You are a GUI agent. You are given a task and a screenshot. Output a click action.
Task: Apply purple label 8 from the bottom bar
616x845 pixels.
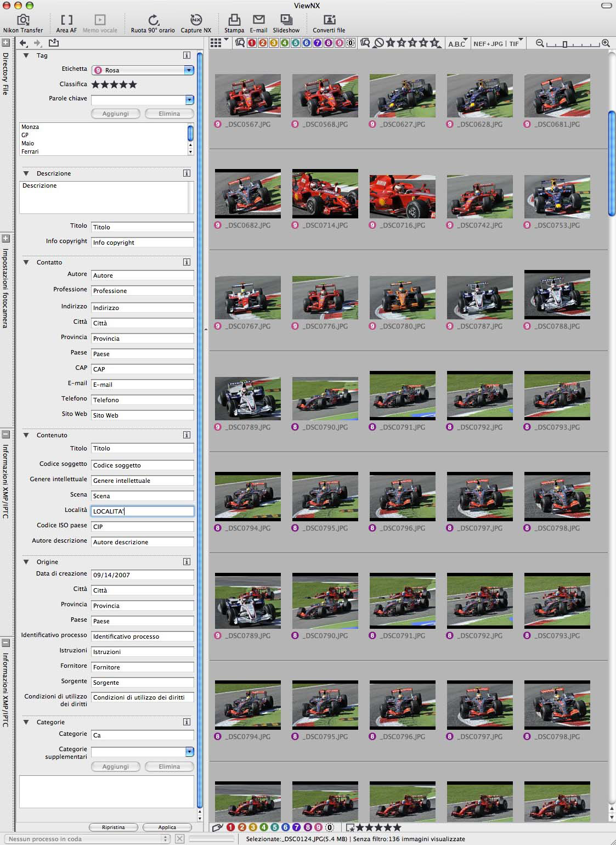308,827
